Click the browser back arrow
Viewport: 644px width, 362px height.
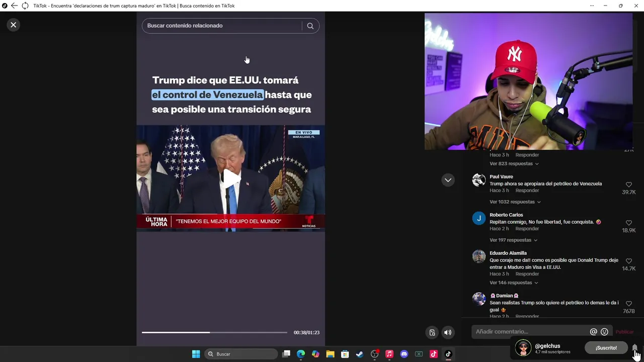click(x=15, y=6)
